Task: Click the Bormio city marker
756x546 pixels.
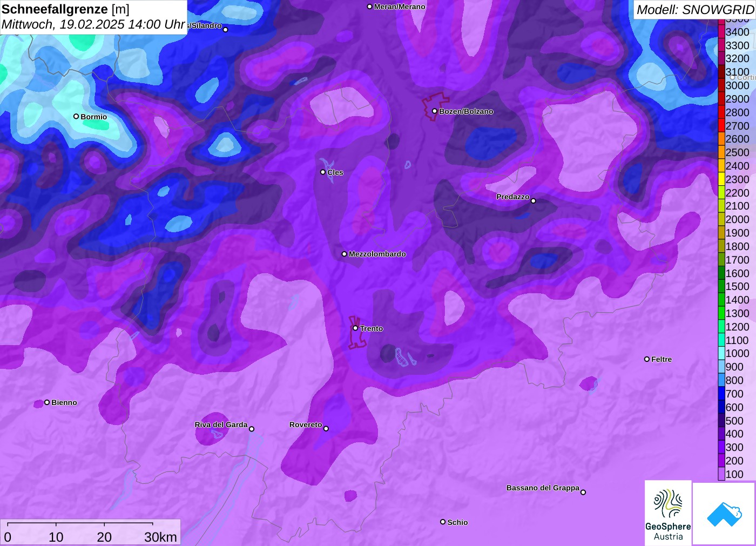Action: [76, 116]
